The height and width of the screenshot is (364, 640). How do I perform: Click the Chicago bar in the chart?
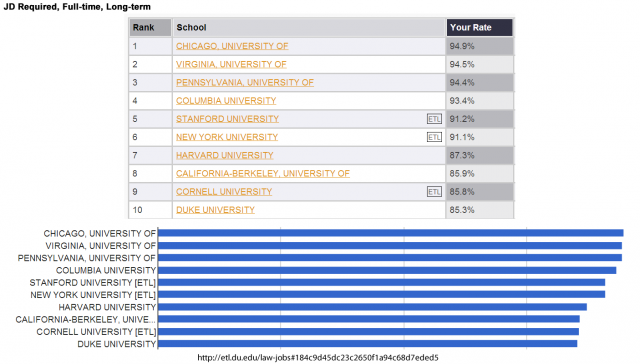(x=391, y=233)
